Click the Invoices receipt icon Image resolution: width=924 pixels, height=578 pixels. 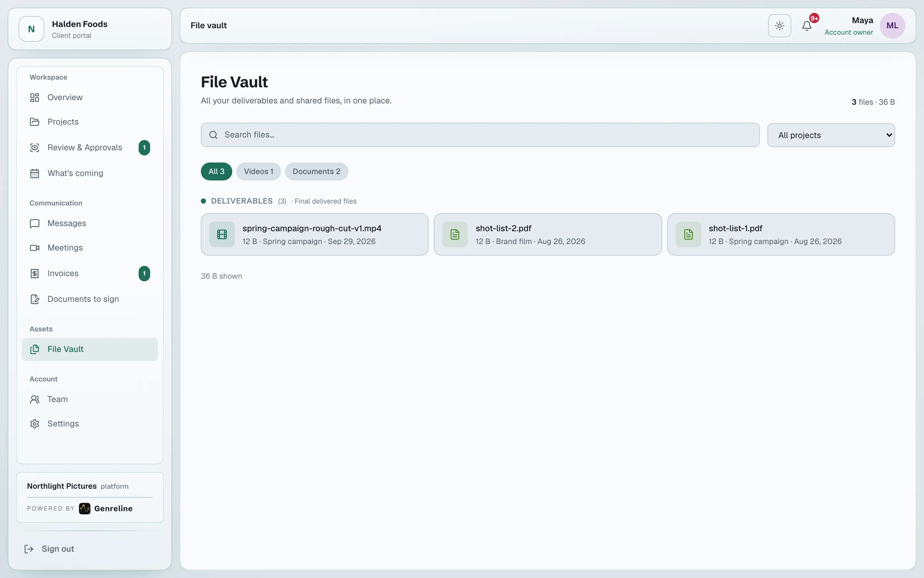click(x=35, y=273)
